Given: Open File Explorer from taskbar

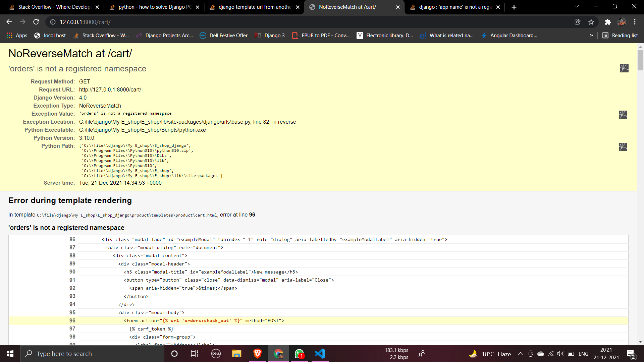Looking at the screenshot, I should [x=236, y=354].
